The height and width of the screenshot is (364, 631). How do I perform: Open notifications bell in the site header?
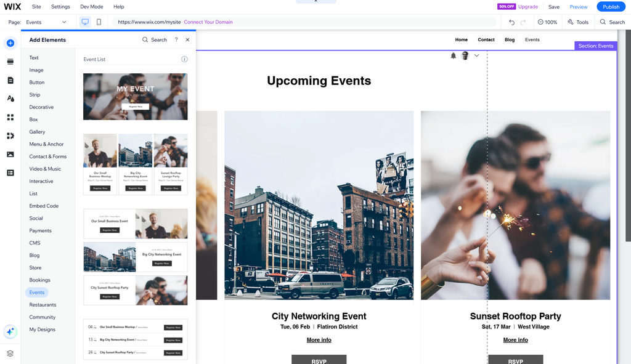pyautogui.click(x=454, y=55)
